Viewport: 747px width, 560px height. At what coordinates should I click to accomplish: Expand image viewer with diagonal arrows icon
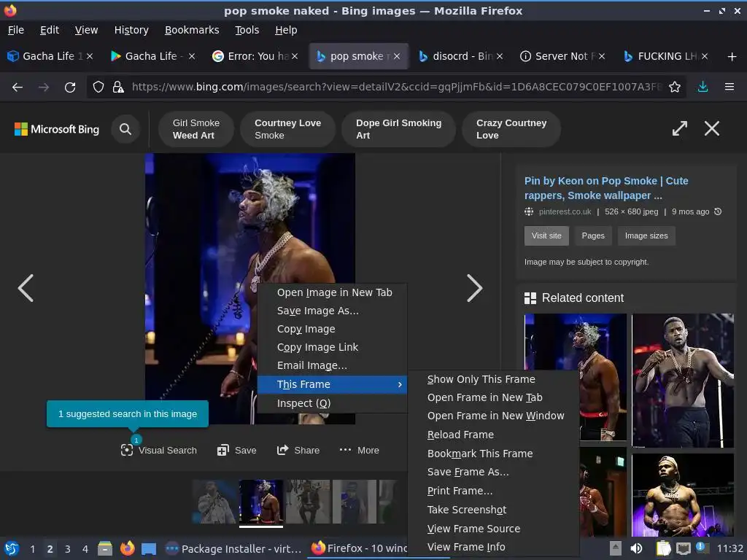click(x=680, y=128)
